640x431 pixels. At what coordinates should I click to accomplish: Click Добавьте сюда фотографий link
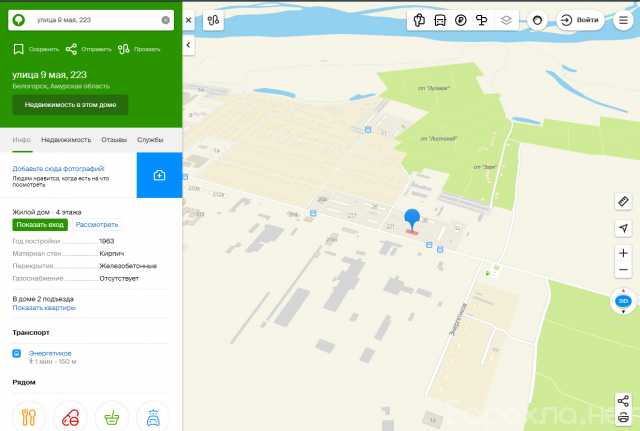58,169
